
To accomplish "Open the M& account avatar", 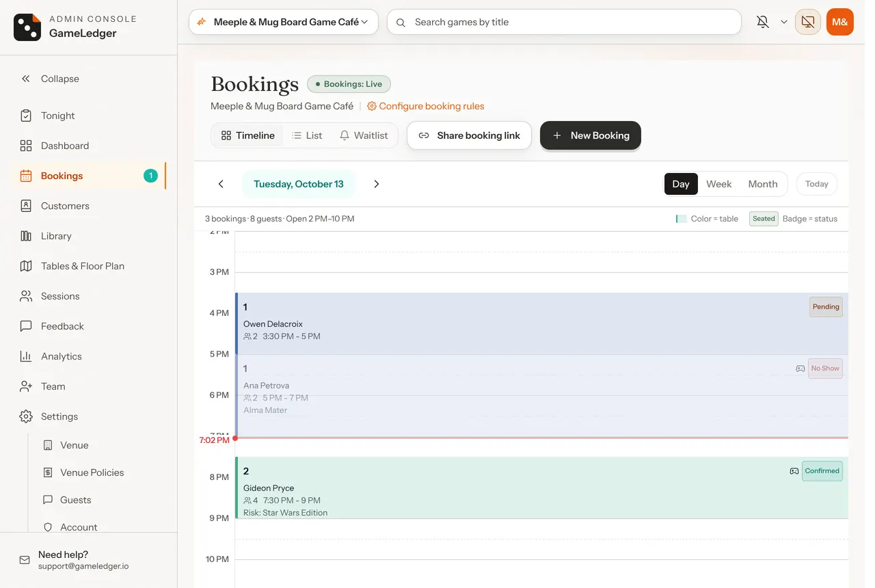I will click(840, 22).
